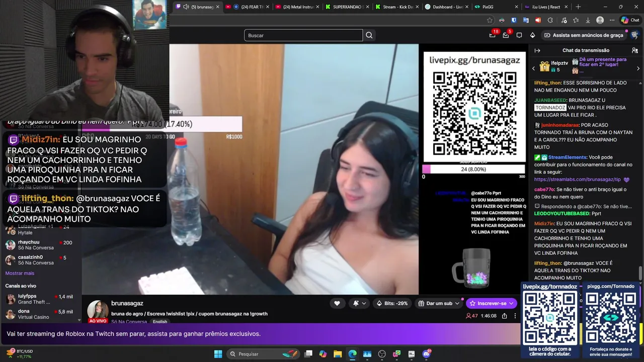644x362 pixels.
Task: Open BTC/USD widget on taskbar
Action: point(19,354)
